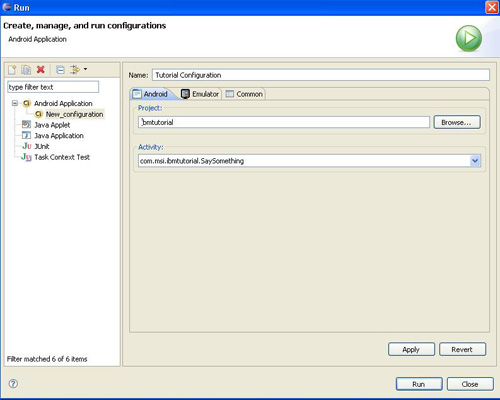Viewport: 500px width, 400px height.
Task: Click the green Run arrow icon
Action: tap(469, 38)
